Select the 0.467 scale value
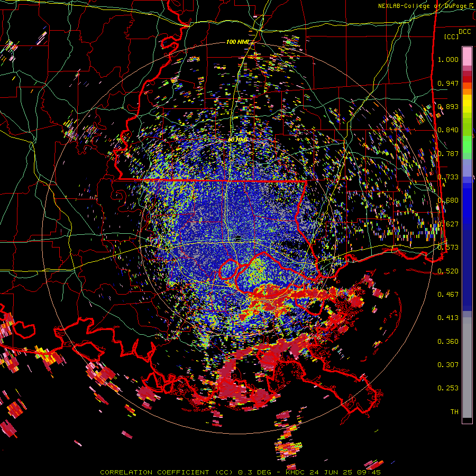Image resolution: width=476 pixels, height=476 pixels. [x=448, y=295]
